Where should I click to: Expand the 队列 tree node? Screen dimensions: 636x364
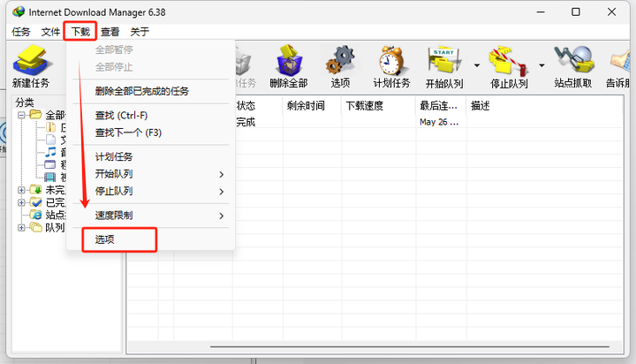(x=21, y=227)
